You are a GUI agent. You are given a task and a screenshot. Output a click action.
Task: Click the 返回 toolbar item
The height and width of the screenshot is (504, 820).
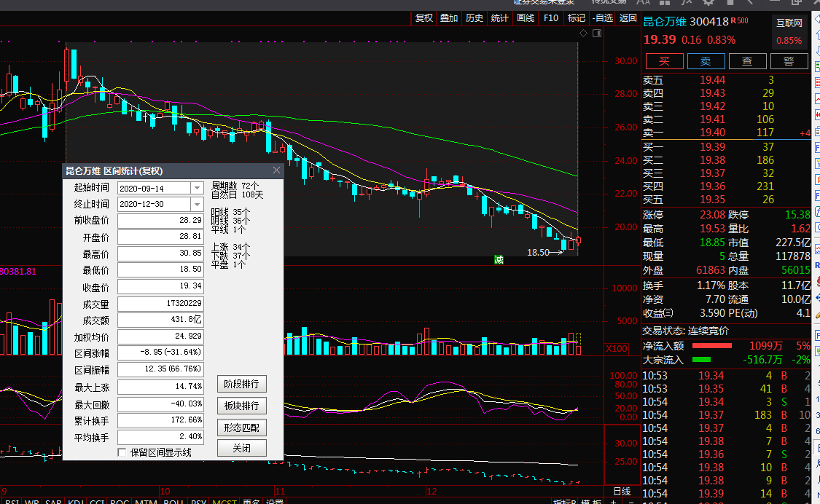tap(628, 18)
